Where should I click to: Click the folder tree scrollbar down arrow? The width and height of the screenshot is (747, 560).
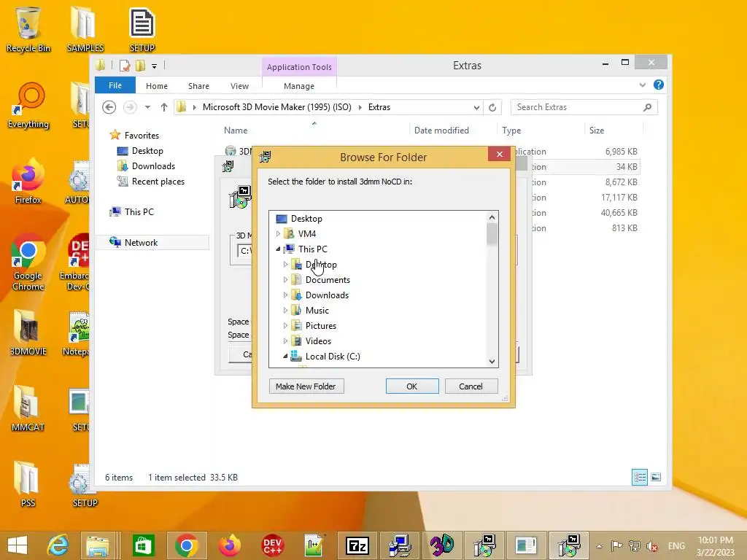click(x=492, y=362)
